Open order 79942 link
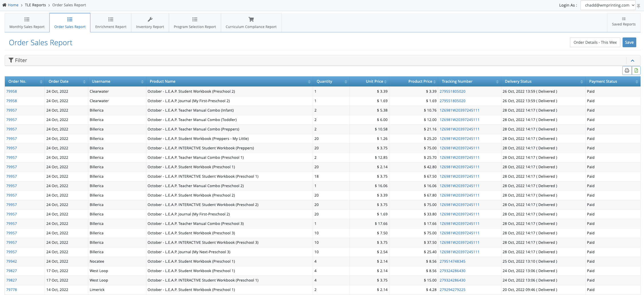The height and width of the screenshot is (295, 644). [11, 261]
